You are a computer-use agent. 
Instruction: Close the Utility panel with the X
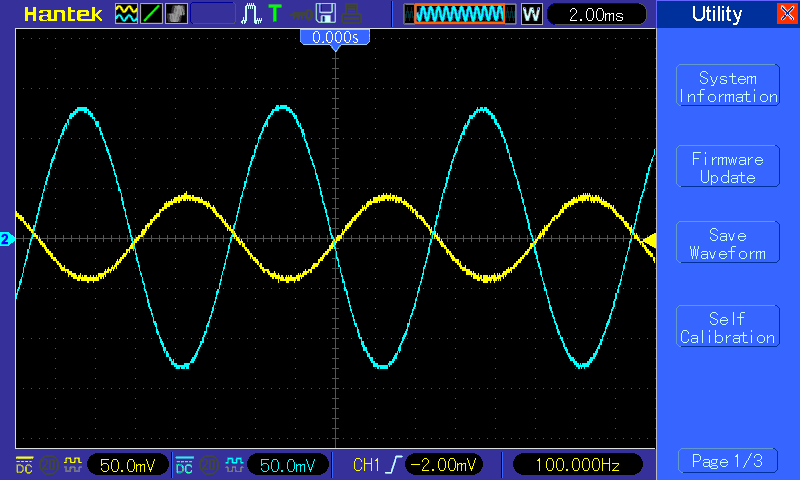[x=787, y=13]
